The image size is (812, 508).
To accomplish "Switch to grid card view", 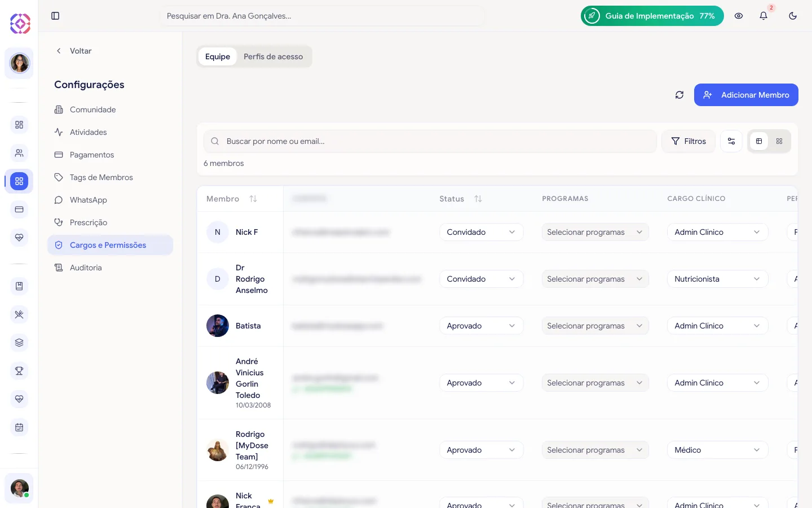I will coord(779,141).
